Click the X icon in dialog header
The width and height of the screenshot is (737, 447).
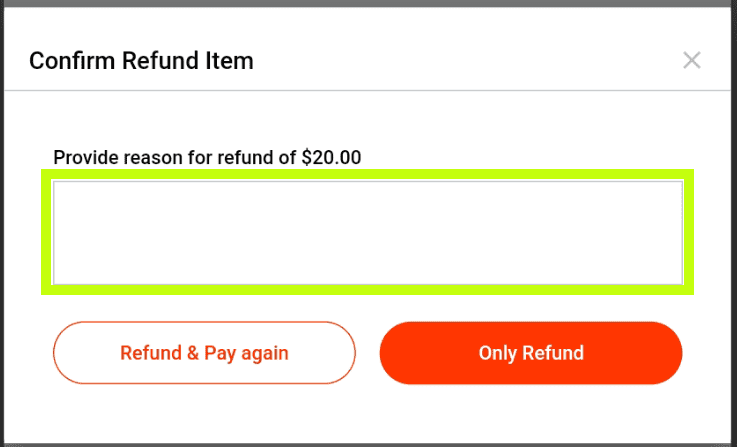tap(691, 60)
